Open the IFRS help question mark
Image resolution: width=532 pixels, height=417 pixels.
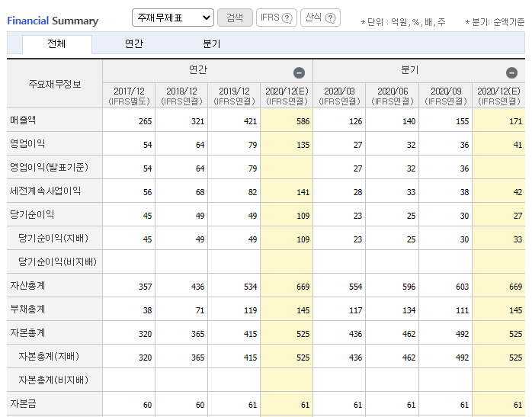(287, 18)
